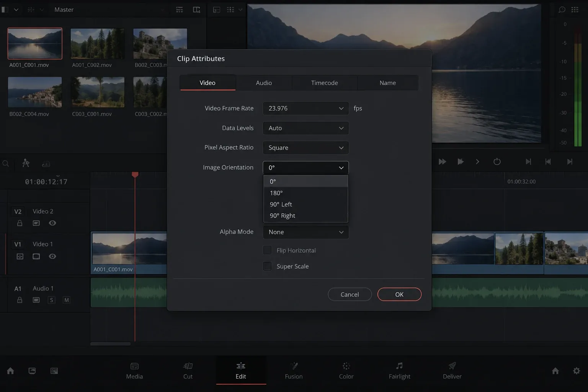588x392 pixels.
Task: Click the monitor icon in bottom left bar
Action: coord(32,371)
